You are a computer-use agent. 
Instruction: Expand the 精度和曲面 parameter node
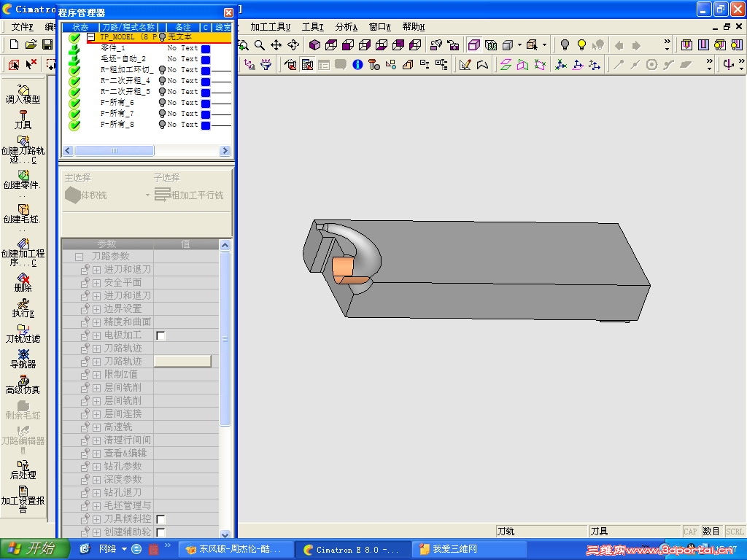coord(97,322)
